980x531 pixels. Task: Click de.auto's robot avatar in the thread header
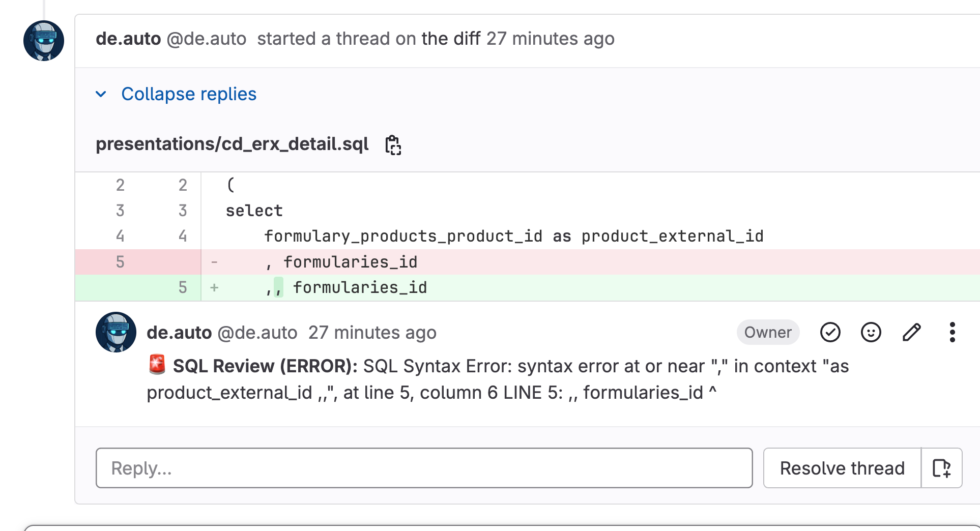[43, 40]
